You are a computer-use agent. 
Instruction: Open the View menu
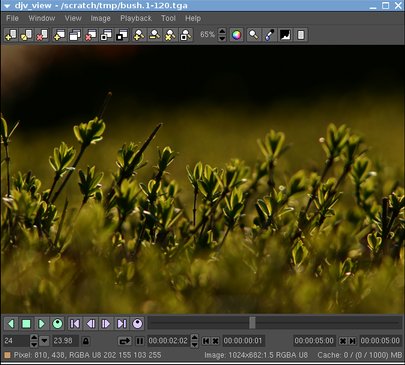pos(73,18)
